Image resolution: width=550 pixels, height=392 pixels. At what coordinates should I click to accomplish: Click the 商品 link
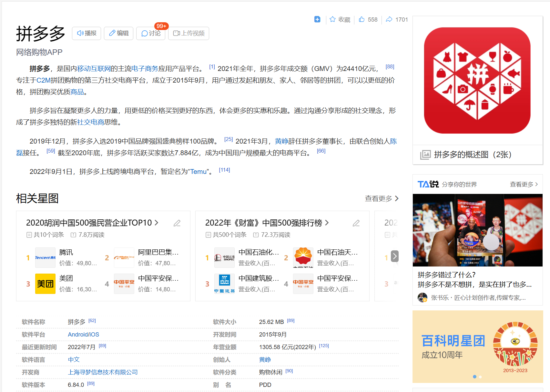tap(77, 92)
